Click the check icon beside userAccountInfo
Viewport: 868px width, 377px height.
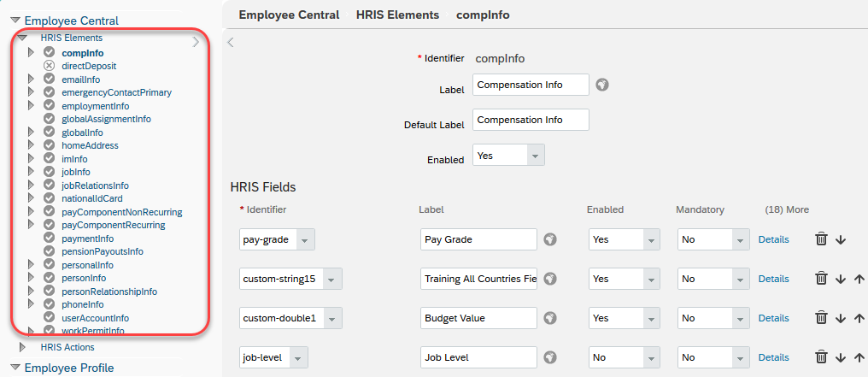[50, 318]
